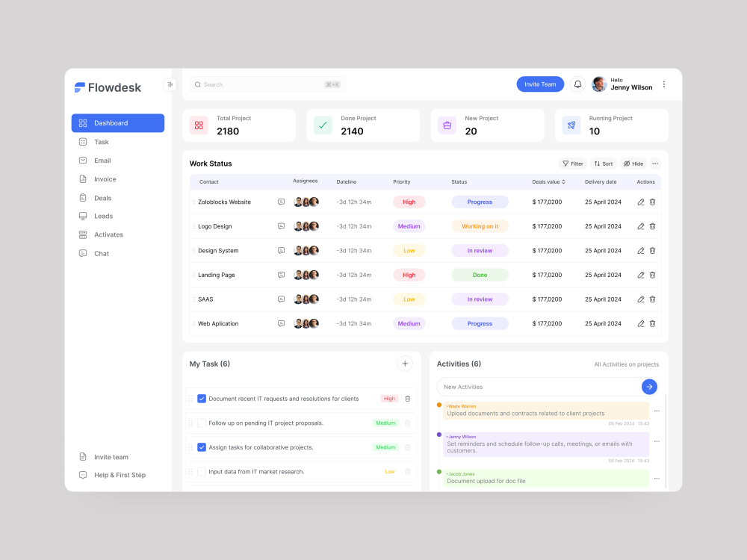The image size is (747, 560).
Task: Open comments for Zoloblocks Website
Action: 281,202
